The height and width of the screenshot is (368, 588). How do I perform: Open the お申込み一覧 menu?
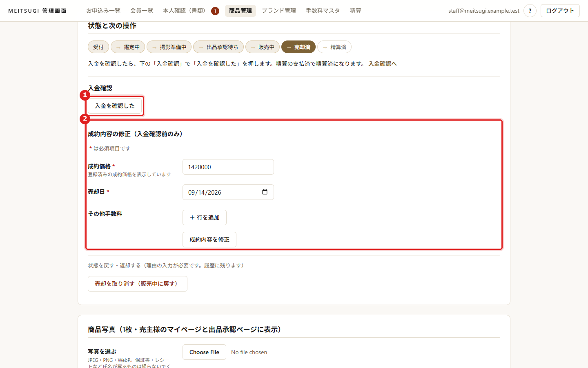[x=103, y=11]
